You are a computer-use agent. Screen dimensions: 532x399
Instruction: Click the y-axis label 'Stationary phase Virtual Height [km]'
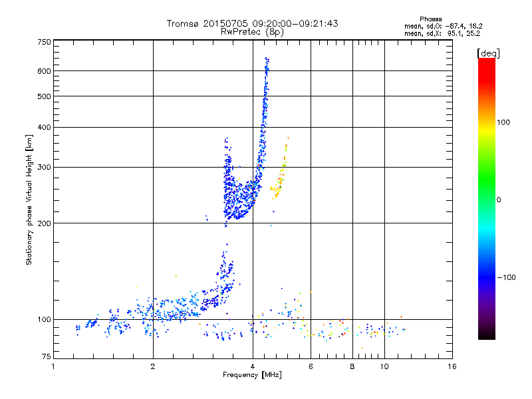pos(29,200)
